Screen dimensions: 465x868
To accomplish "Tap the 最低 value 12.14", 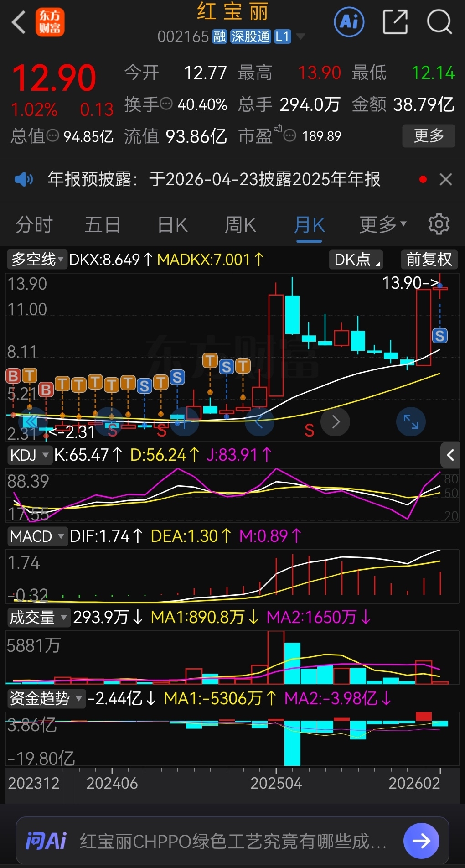I will pyautogui.click(x=433, y=73).
